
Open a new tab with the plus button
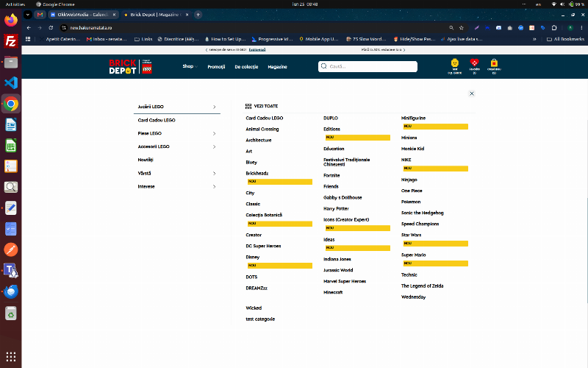click(x=198, y=15)
